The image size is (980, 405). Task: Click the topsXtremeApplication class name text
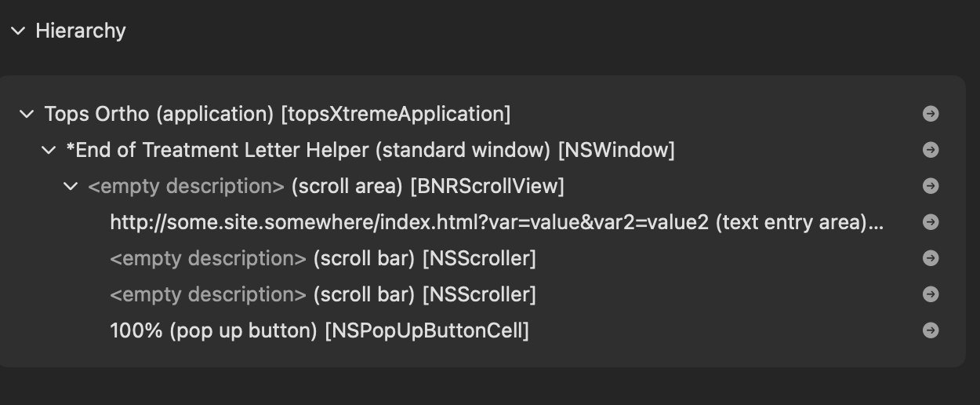click(396, 114)
